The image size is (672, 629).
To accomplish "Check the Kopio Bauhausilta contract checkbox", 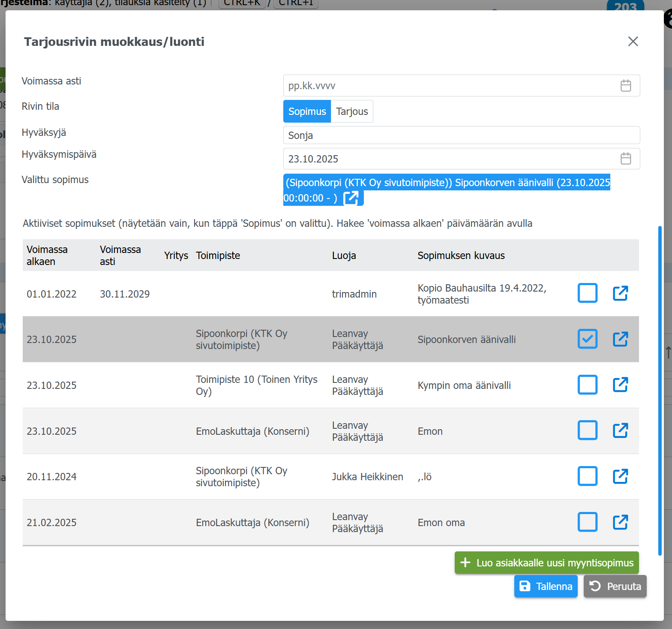I will coord(587,294).
